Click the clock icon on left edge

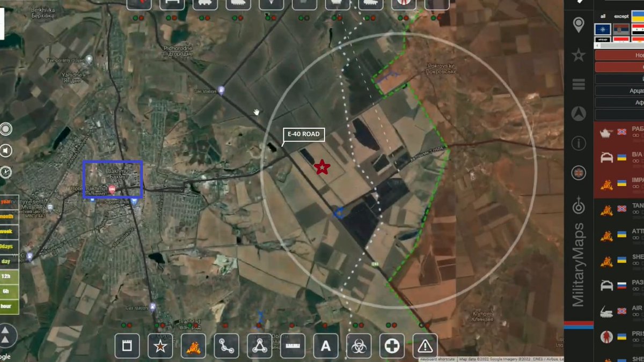pos(6,172)
